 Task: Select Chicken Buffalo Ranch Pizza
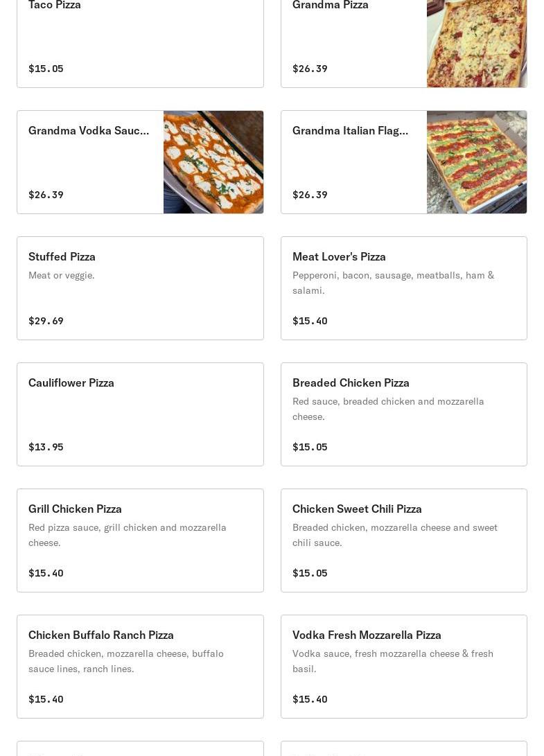pyautogui.click(x=141, y=667)
